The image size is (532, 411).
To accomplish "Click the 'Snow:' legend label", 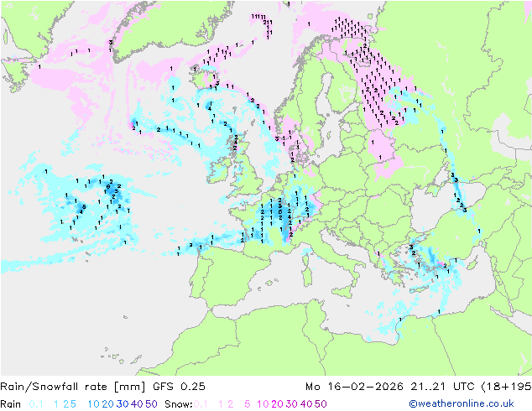I will tap(179, 404).
